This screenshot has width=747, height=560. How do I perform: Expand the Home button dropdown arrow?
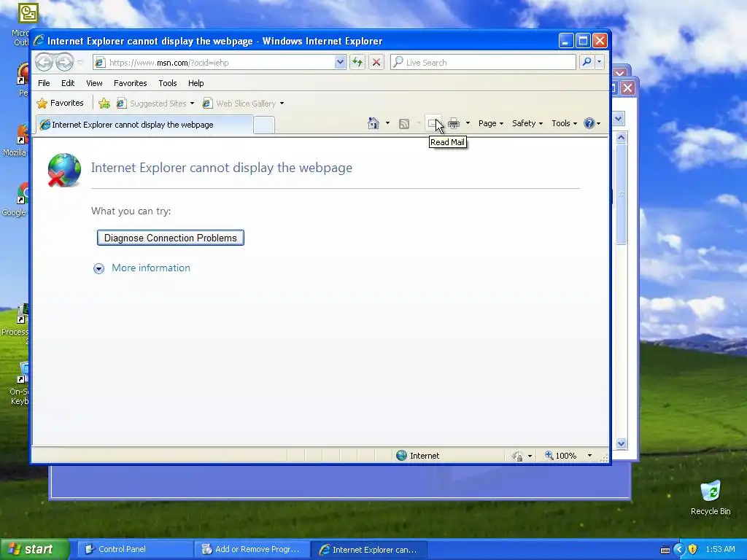point(387,123)
